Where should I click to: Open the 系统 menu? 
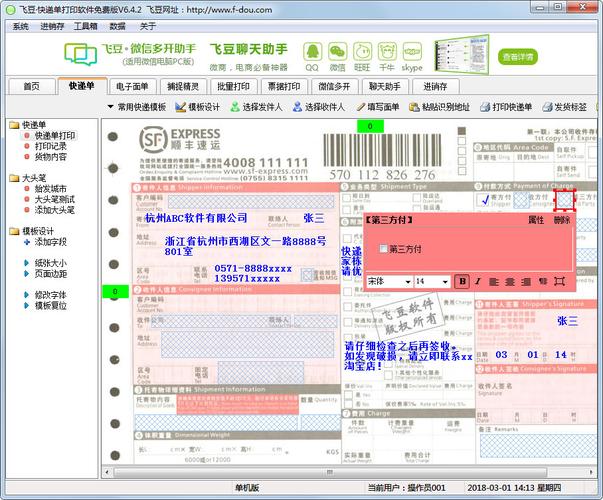pyautogui.click(x=21, y=26)
